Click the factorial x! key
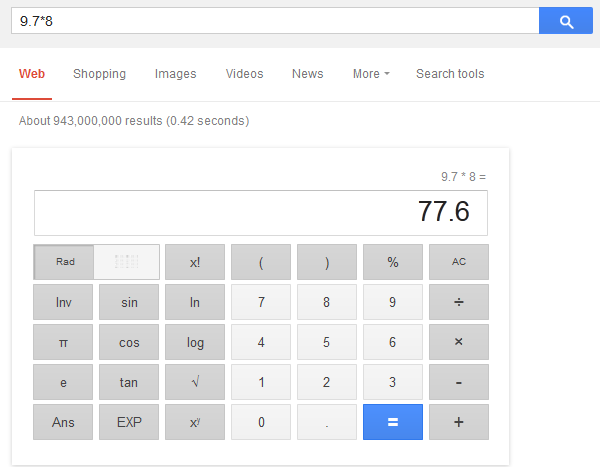The image size is (600, 467). [195, 262]
